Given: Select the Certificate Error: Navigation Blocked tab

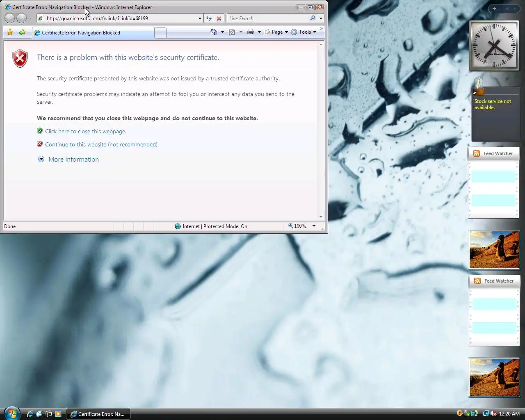Looking at the screenshot, I should coord(93,33).
